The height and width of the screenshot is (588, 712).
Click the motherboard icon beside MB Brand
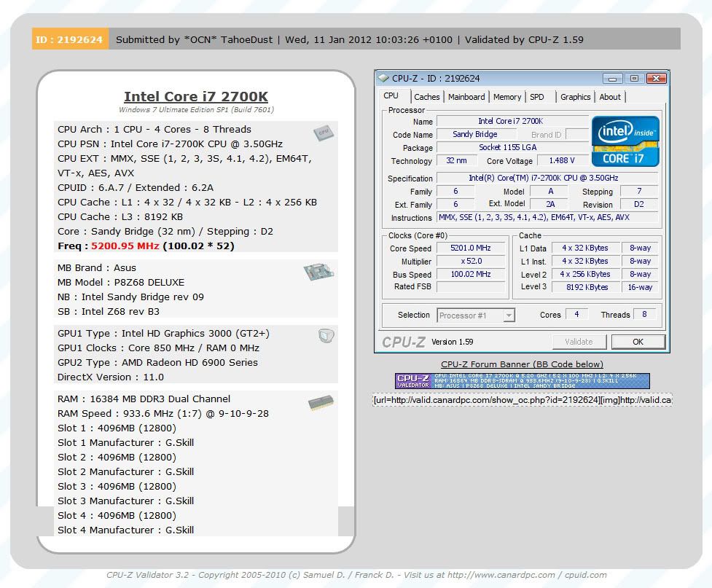[x=318, y=272]
